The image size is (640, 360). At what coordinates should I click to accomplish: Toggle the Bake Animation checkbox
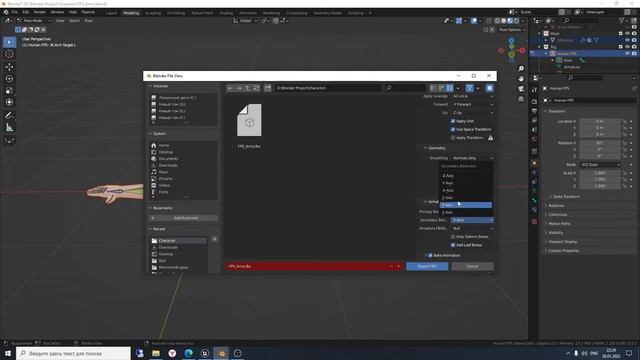(x=430, y=256)
